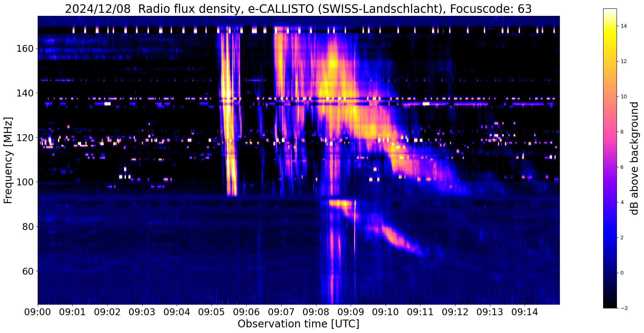This screenshot has width=644, height=333.
Task: Click the 2 colorbar tick label
Action: 622,238
